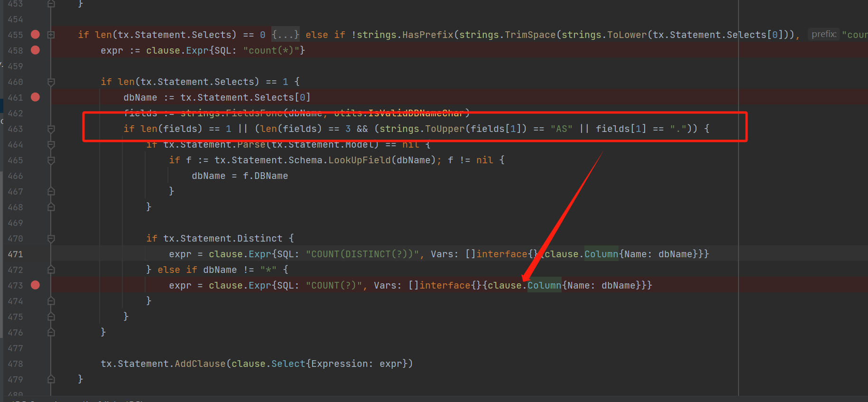Click the highlighted Column on line 473
This screenshot has width=868, height=402.
click(x=544, y=285)
